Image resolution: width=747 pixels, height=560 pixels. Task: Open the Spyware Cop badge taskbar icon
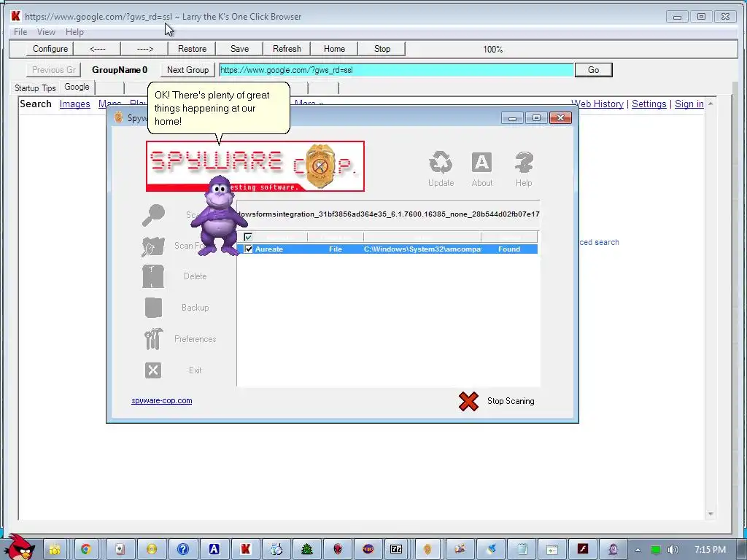427,550
